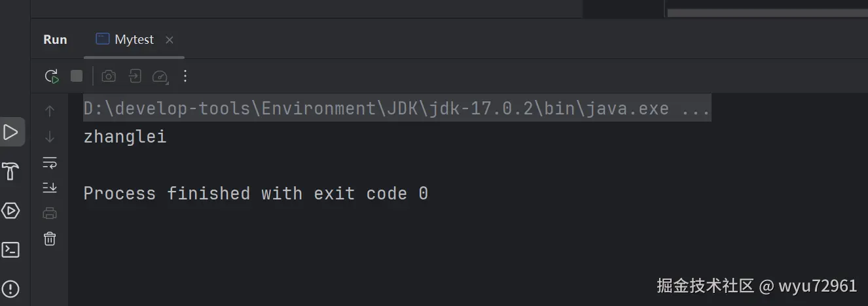
Task: Clear all console output with trash icon
Action: (50, 239)
